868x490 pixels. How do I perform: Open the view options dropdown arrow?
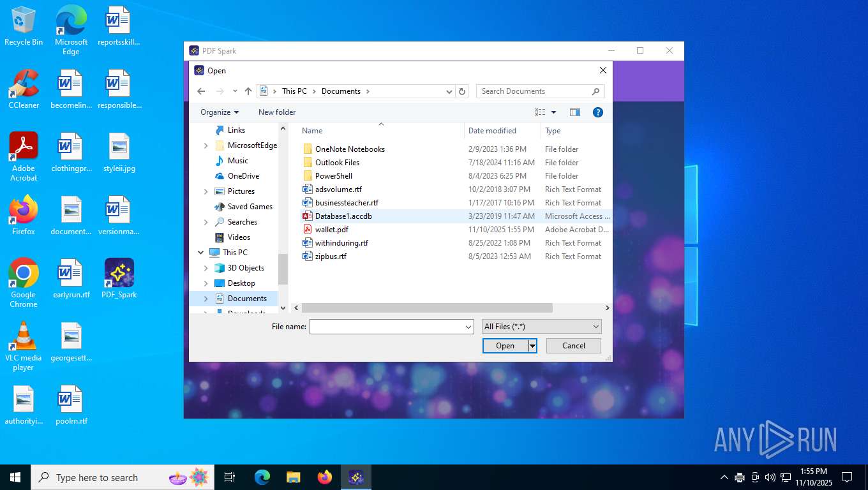tap(553, 112)
